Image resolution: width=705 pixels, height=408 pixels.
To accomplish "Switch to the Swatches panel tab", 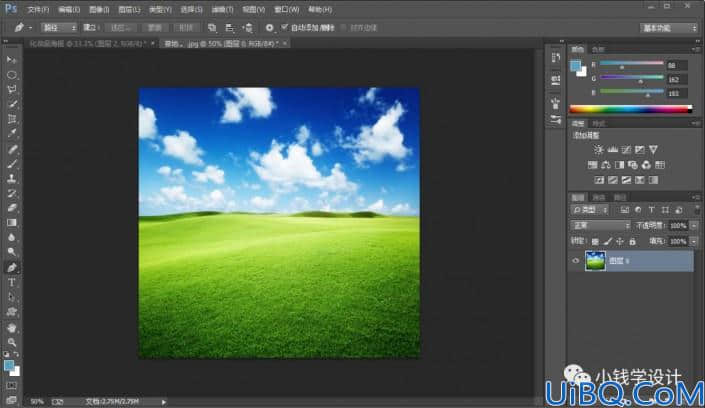I will (x=598, y=49).
